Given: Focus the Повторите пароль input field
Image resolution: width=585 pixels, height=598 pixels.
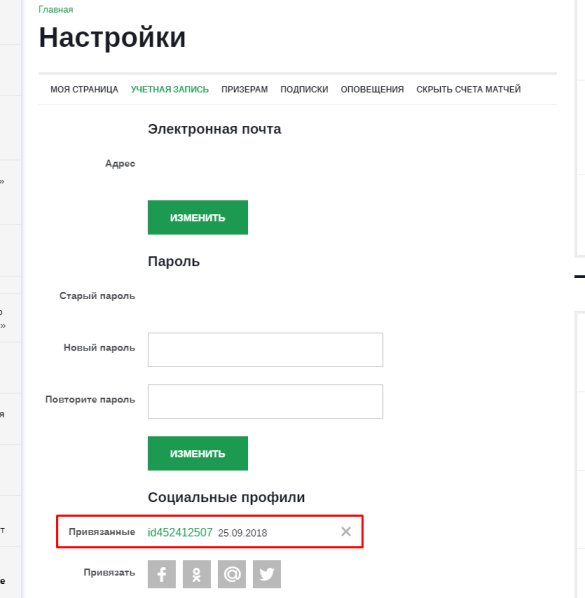Looking at the screenshot, I should click(265, 402).
